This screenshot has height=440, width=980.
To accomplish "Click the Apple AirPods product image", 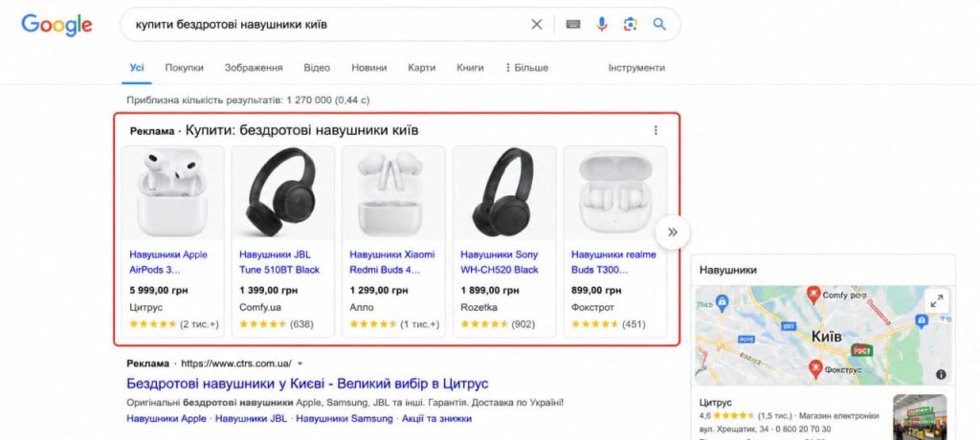I will tap(172, 194).
